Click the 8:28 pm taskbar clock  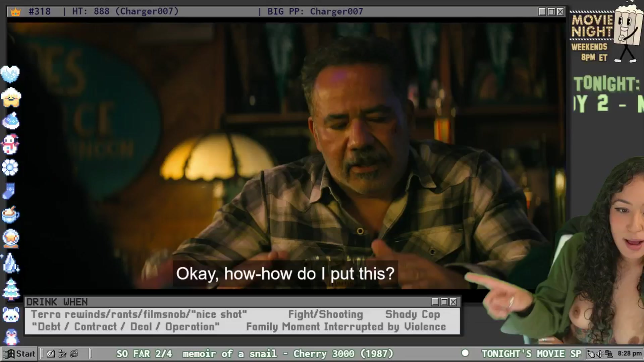[x=629, y=354]
